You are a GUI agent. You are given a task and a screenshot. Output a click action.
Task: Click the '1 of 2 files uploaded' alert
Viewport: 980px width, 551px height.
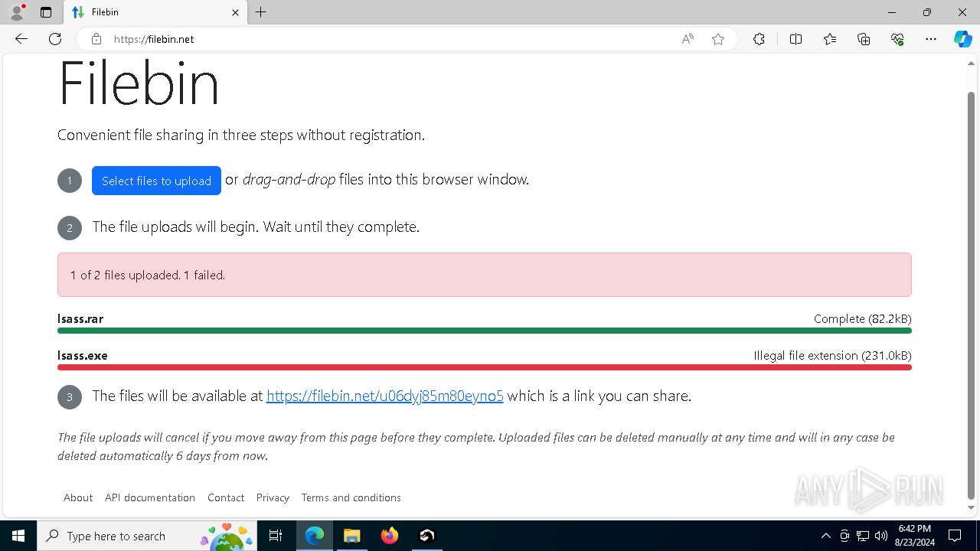[484, 275]
